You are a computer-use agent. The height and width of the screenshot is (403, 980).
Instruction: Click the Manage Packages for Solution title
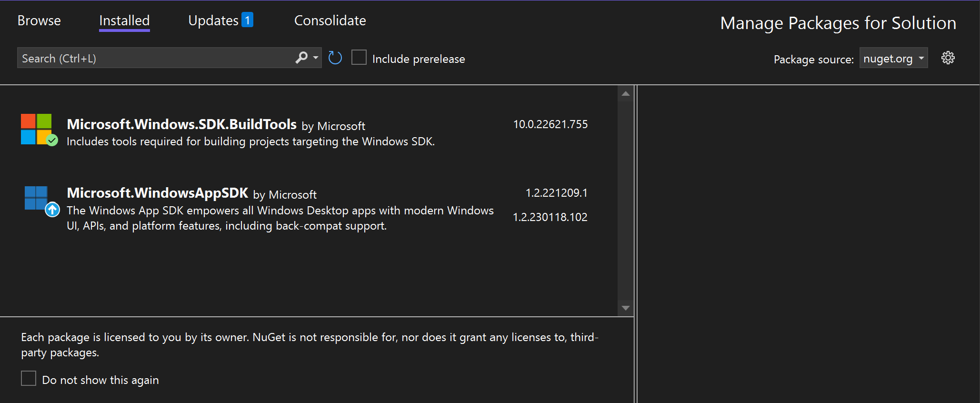pos(838,23)
